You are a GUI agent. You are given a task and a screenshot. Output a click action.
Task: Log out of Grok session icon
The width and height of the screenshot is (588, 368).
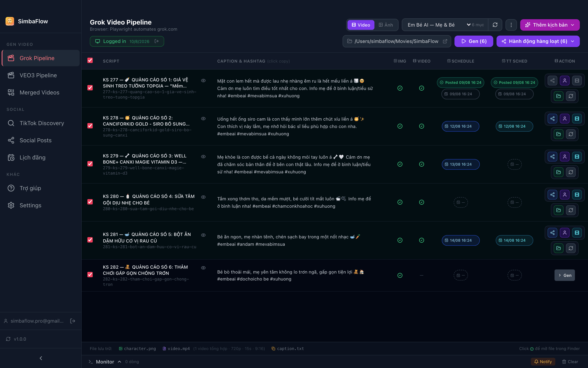pos(157,41)
